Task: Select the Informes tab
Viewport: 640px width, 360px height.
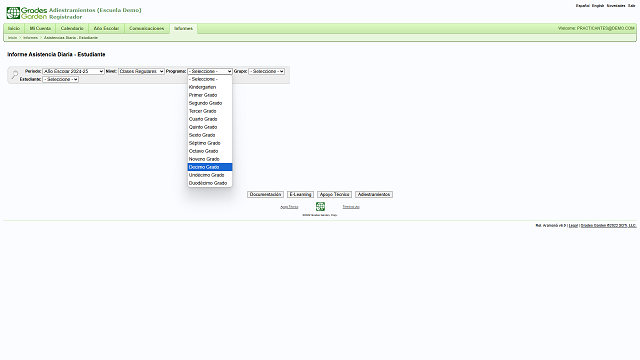Action: (x=183, y=28)
